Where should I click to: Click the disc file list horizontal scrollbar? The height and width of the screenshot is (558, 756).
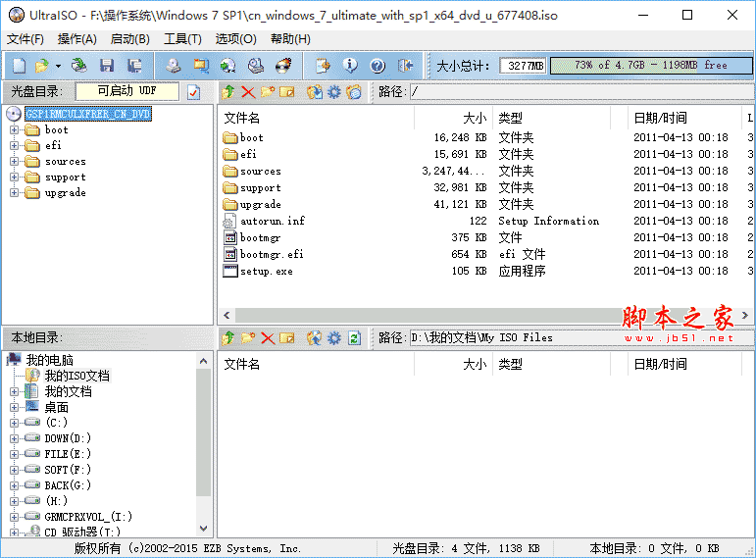[x=486, y=316]
